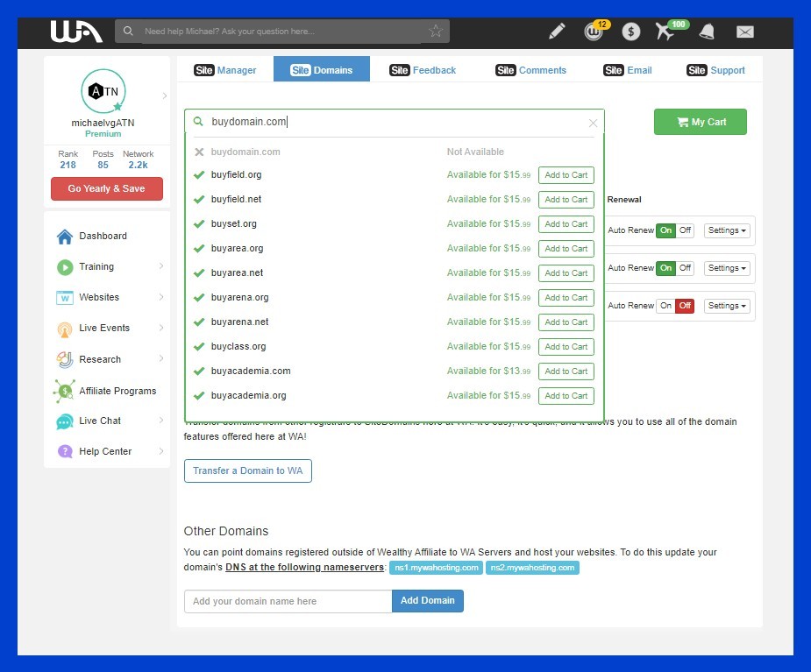Expand the Help Center submenu arrow

tap(161, 451)
